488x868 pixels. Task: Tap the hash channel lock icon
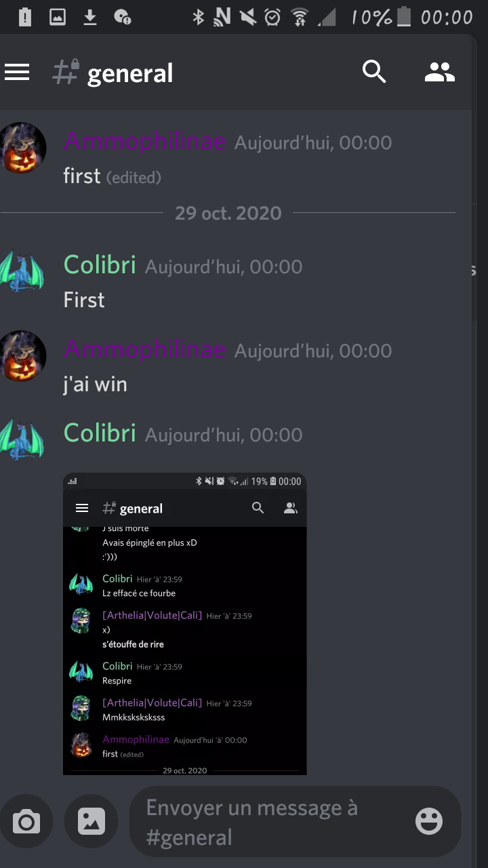(66, 72)
